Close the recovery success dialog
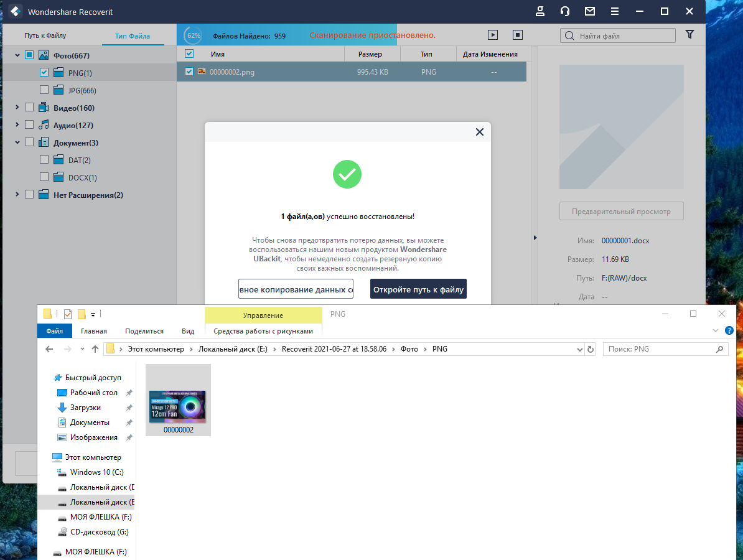The height and width of the screenshot is (560, 743). click(x=480, y=132)
